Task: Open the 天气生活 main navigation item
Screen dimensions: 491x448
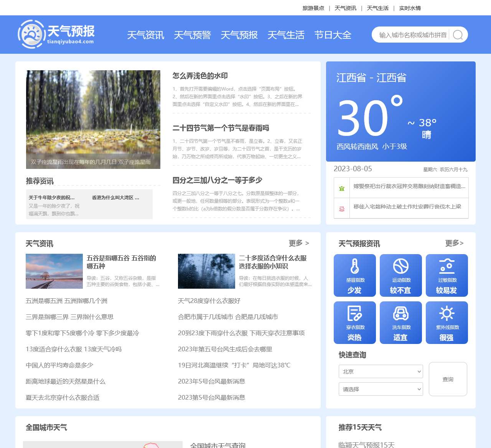Action: (x=286, y=35)
